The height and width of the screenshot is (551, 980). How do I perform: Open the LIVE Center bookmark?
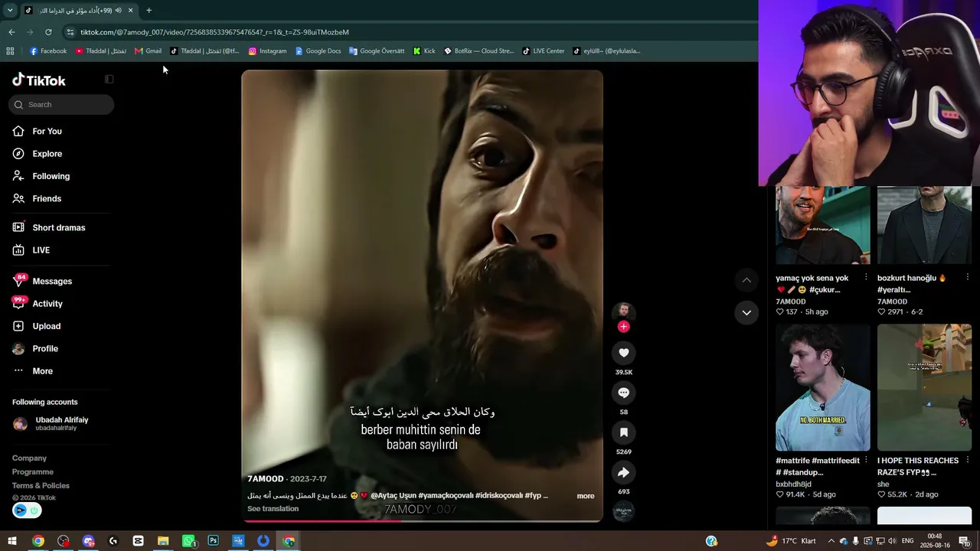tap(543, 51)
